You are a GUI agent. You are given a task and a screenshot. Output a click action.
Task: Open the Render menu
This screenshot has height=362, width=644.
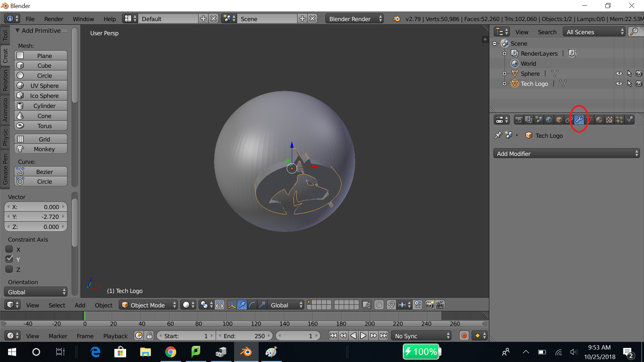(x=54, y=19)
